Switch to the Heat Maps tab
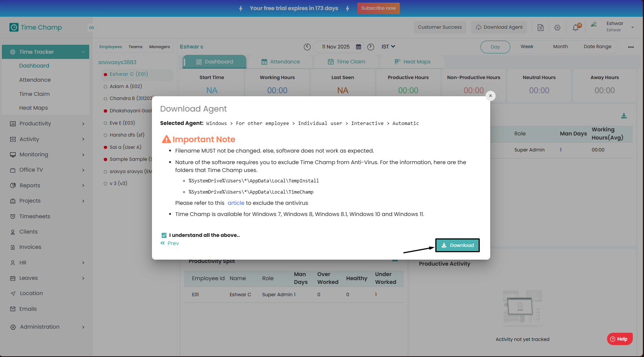 412,62
